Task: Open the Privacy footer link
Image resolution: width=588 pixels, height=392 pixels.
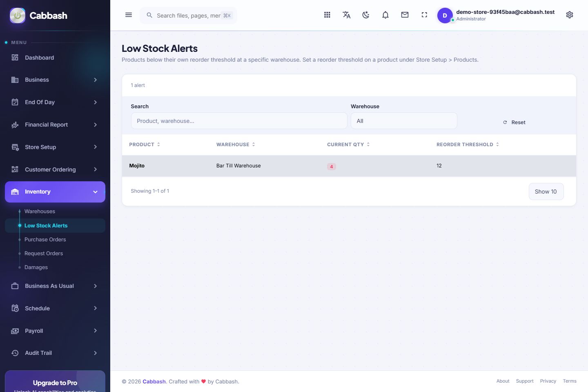Action: pyautogui.click(x=548, y=381)
